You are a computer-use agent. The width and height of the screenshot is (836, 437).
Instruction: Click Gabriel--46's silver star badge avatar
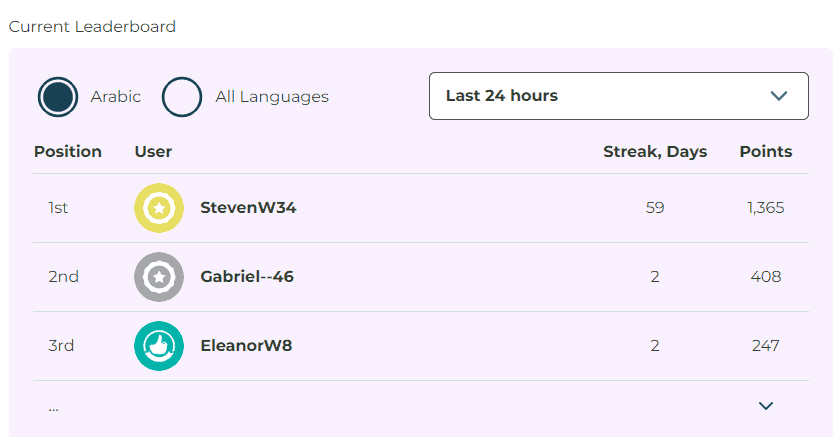coord(159,277)
